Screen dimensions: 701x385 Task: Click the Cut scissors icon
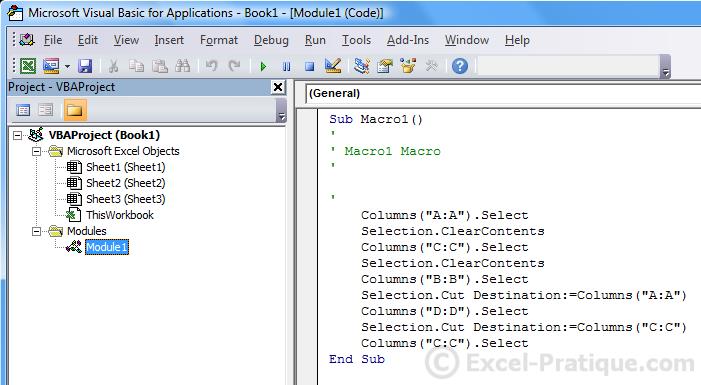pos(114,66)
